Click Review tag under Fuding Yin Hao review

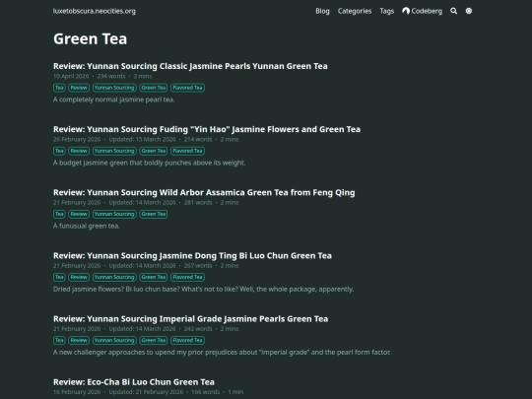coord(79,151)
